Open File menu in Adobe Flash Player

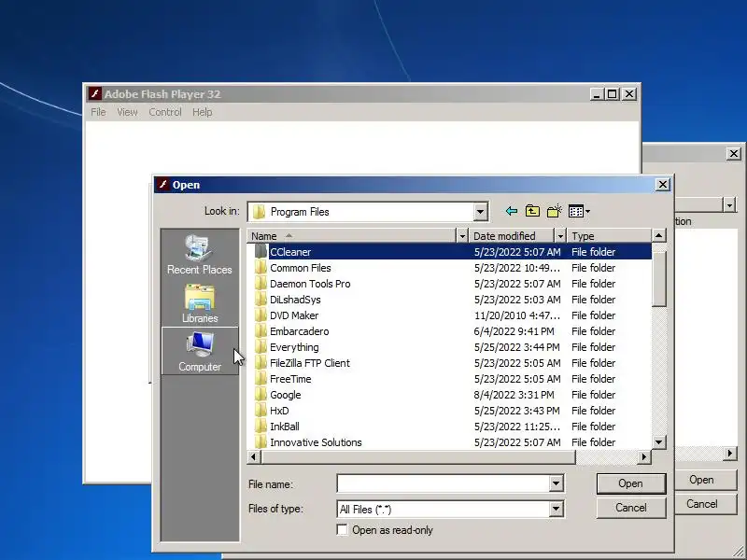pyautogui.click(x=98, y=112)
